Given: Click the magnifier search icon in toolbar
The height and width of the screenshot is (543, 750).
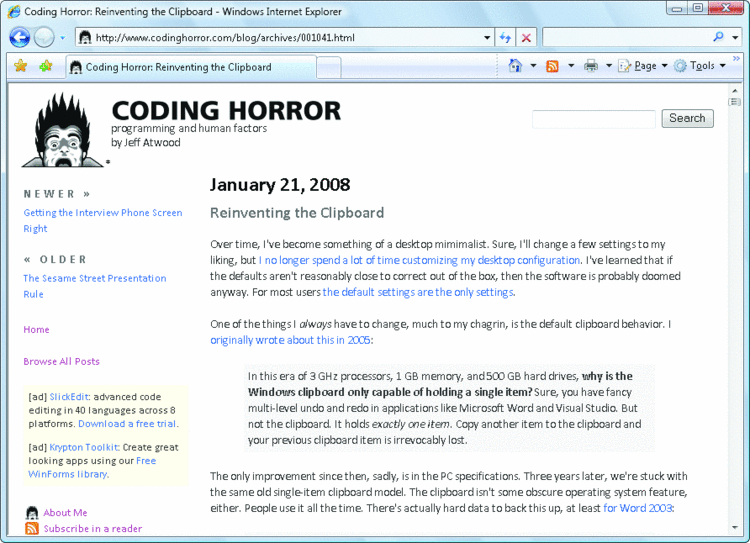Looking at the screenshot, I should tap(718, 37).
